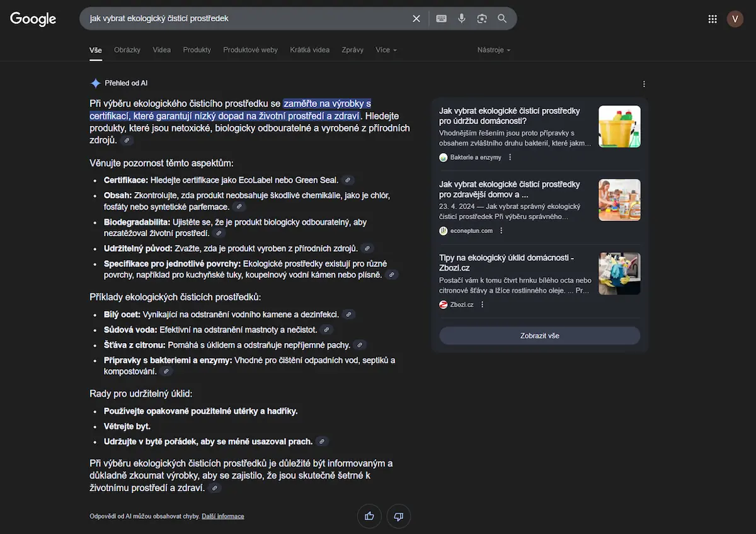Switch to the Zprávy tab
The width and height of the screenshot is (756, 534).
(352, 50)
